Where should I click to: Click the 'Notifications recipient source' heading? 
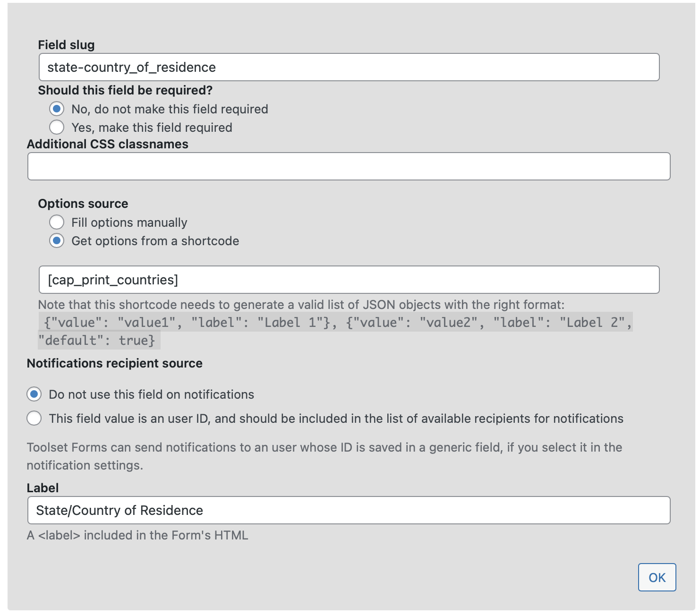(115, 363)
